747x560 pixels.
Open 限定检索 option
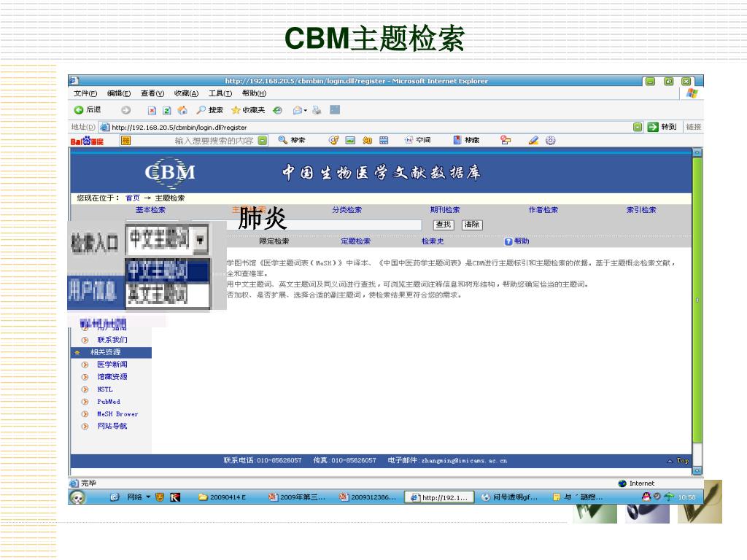274,241
